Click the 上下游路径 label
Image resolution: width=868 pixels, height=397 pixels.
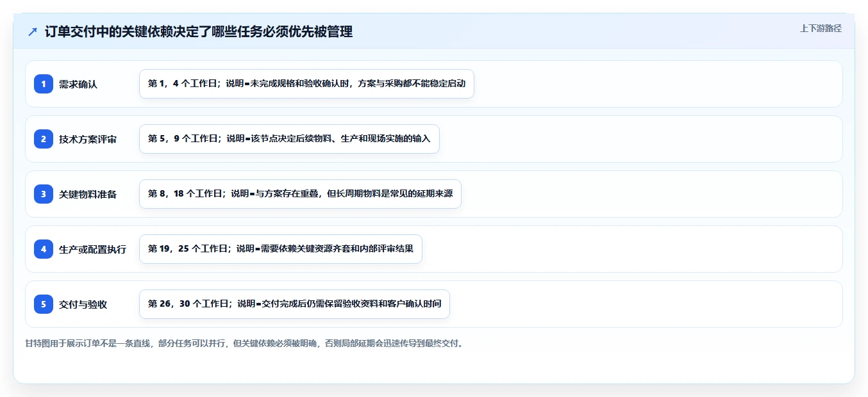coord(821,29)
